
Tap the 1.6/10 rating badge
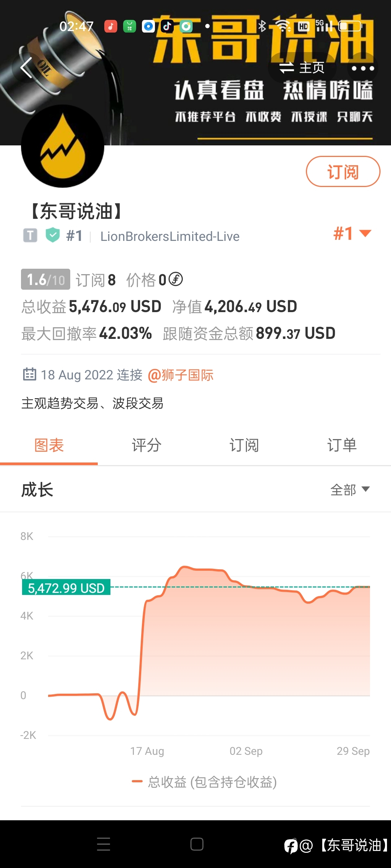[x=46, y=279]
